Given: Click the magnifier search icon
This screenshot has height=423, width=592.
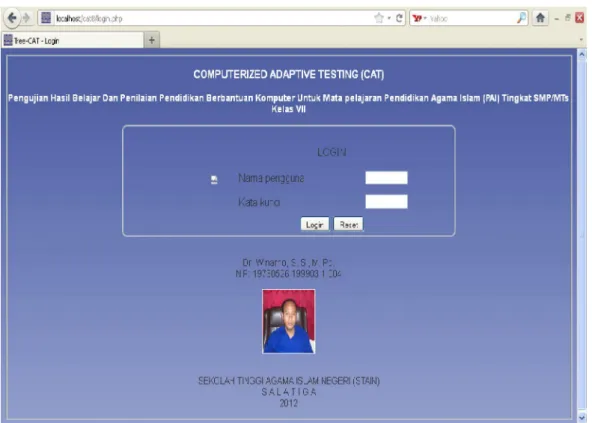Looking at the screenshot, I should point(521,18).
